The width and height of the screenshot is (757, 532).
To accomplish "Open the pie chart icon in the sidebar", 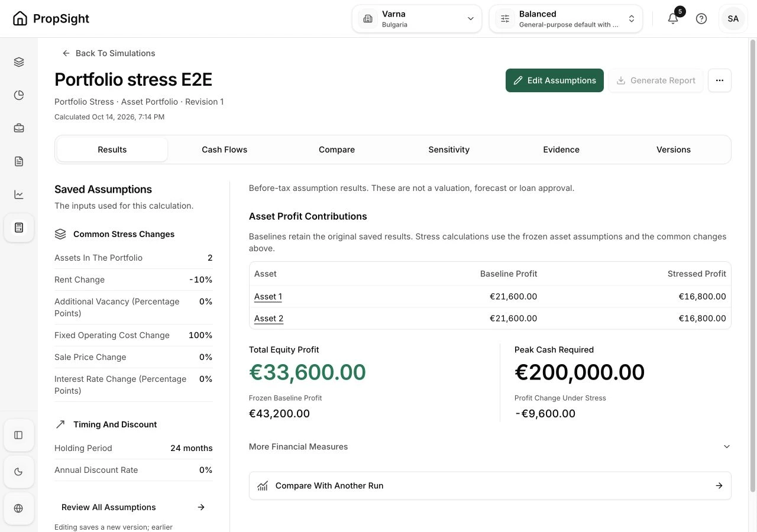I will (19, 95).
